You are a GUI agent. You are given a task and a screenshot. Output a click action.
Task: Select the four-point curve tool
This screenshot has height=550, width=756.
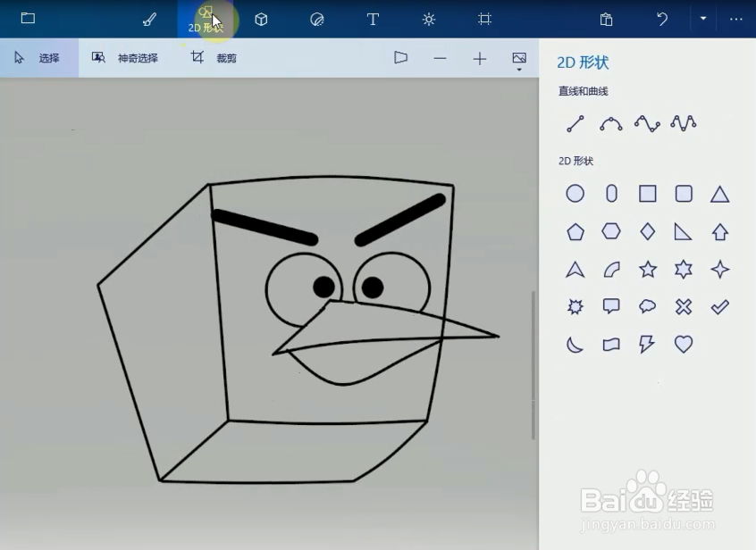click(x=647, y=124)
